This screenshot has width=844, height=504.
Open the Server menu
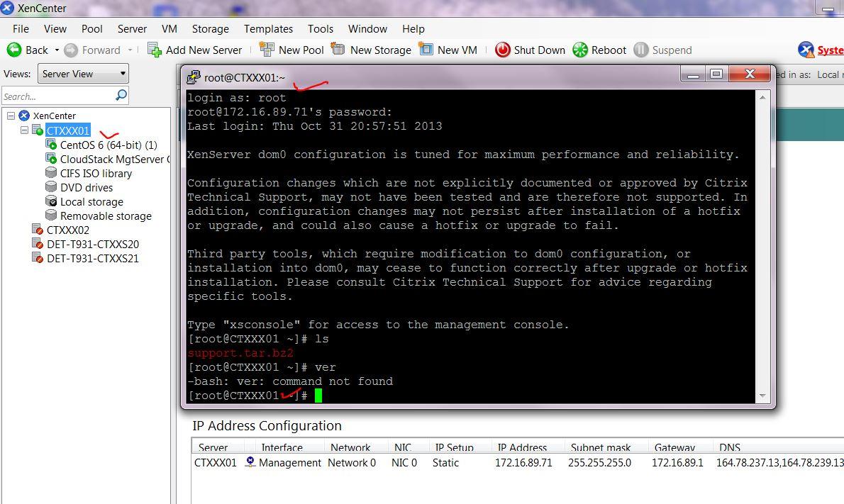(132, 29)
